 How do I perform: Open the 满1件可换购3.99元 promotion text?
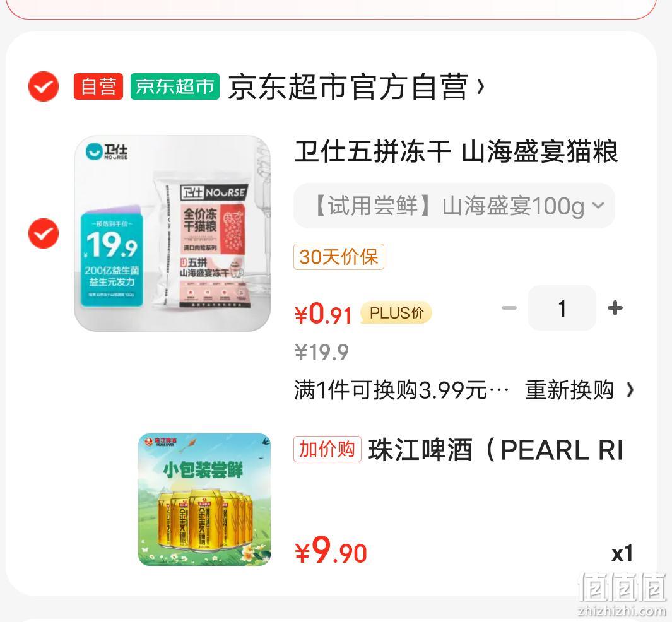[401, 390]
